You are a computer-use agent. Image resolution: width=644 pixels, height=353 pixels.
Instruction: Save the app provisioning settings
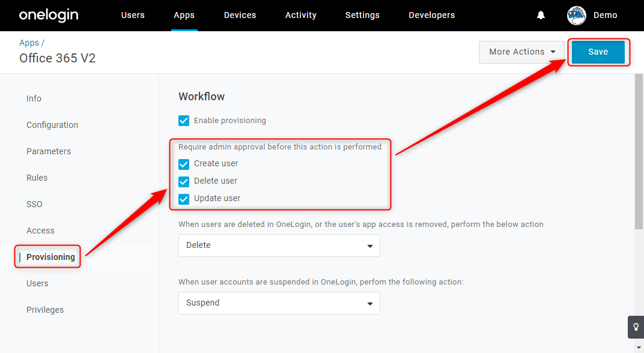click(x=598, y=52)
